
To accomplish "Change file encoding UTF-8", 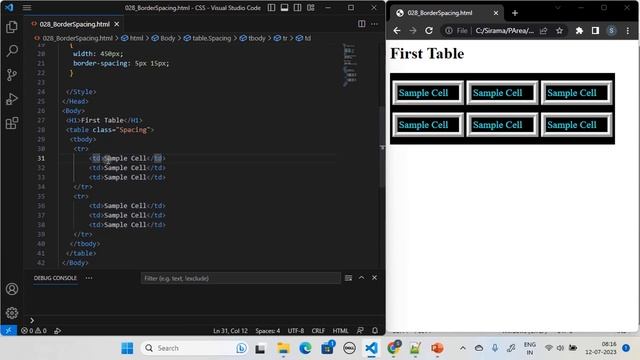I will [x=296, y=331].
